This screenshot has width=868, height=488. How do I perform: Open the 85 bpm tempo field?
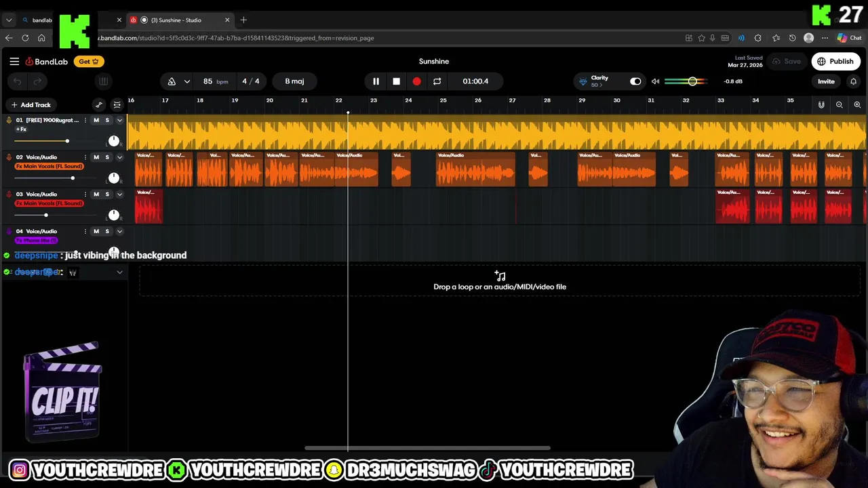216,81
